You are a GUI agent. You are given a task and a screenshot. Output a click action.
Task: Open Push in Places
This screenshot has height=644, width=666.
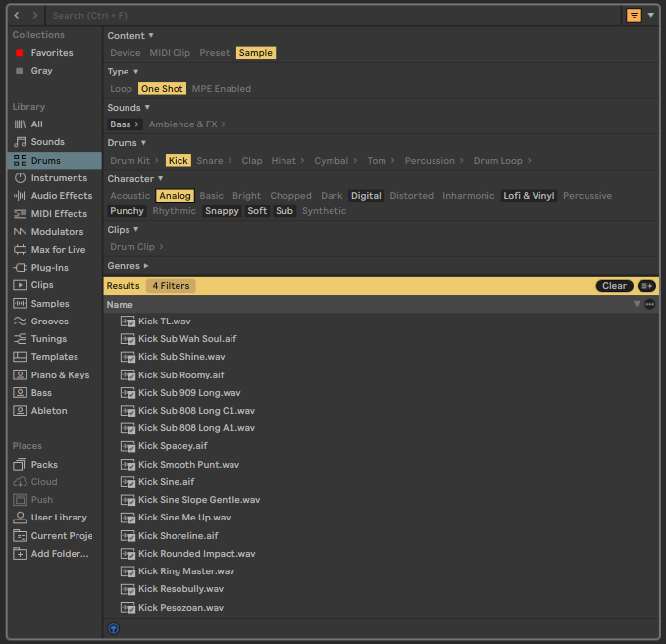point(33,500)
